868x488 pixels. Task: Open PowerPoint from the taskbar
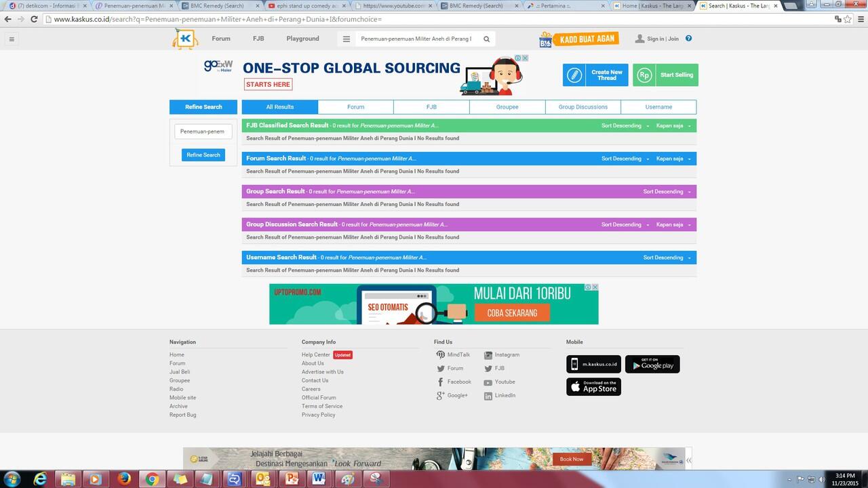[293, 479]
